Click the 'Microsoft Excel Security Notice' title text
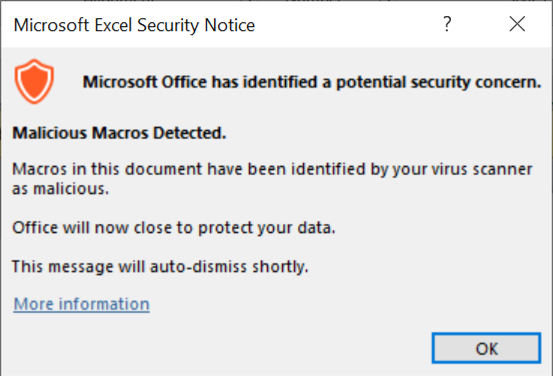This screenshot has height=376, width=553. tap(134, 25)
